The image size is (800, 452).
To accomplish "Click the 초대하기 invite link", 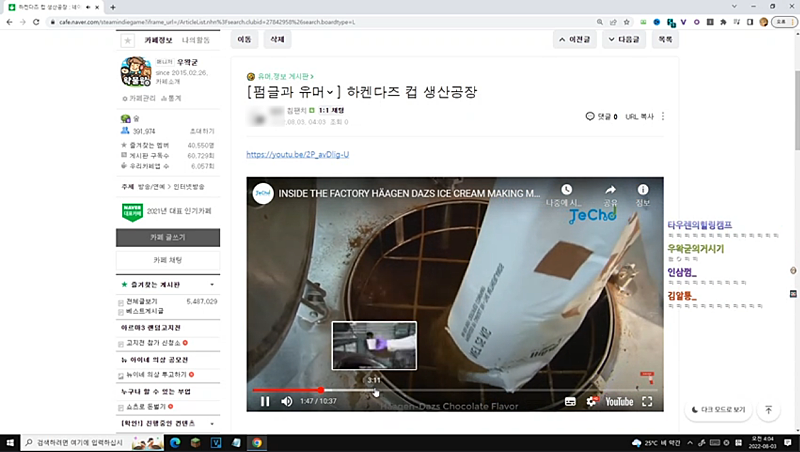I will (202, 131).
